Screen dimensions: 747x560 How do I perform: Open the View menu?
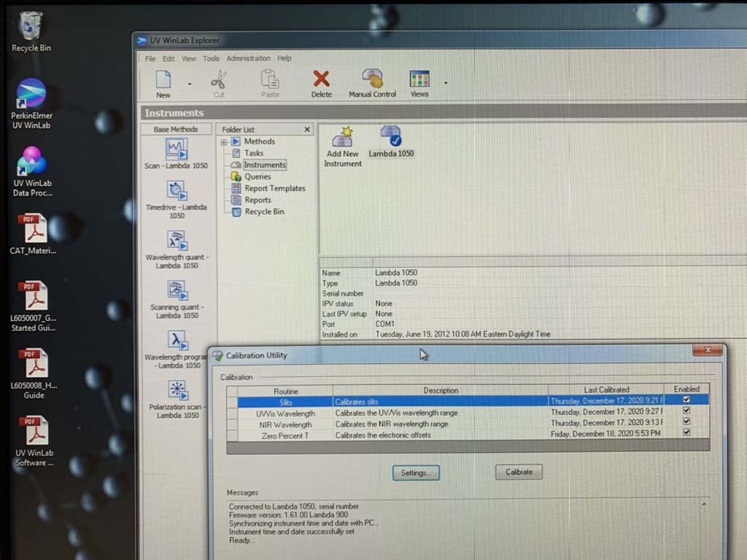[189, 58]
